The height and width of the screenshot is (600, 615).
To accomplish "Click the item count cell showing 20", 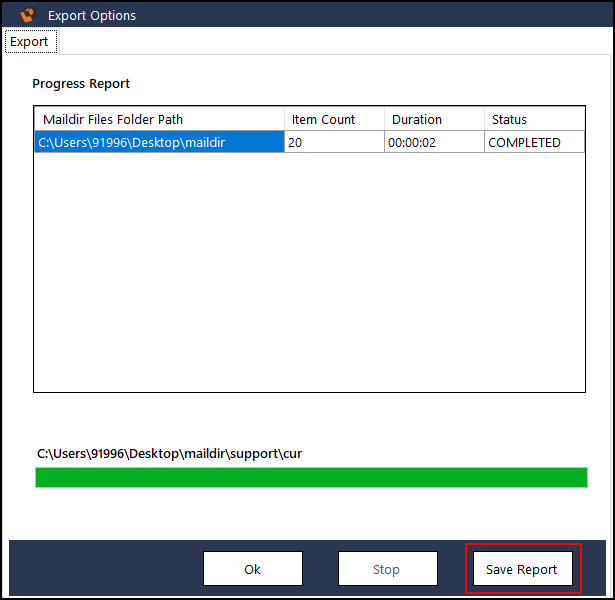I will tap(333, 143).
